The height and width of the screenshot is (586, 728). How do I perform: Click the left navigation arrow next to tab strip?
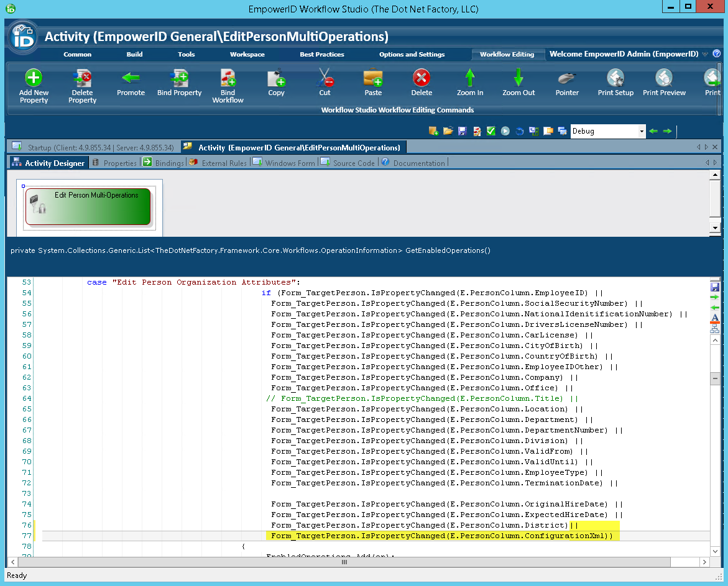tap(698, 147)
